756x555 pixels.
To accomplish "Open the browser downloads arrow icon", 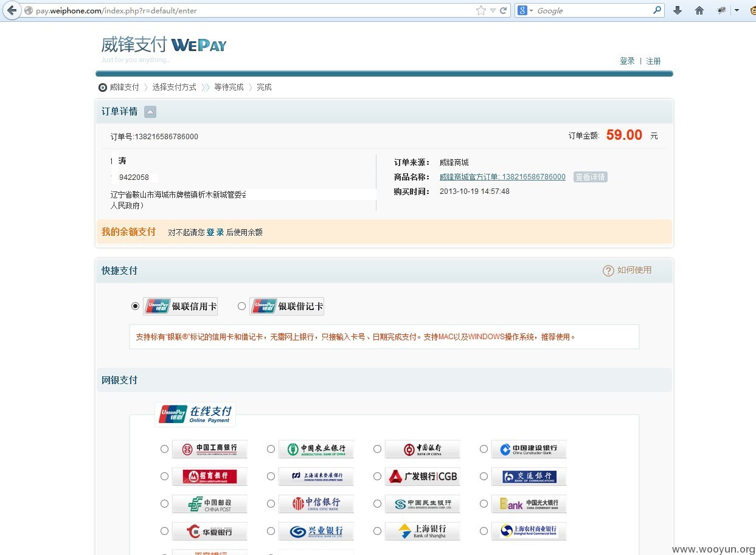I will (678, 10).
